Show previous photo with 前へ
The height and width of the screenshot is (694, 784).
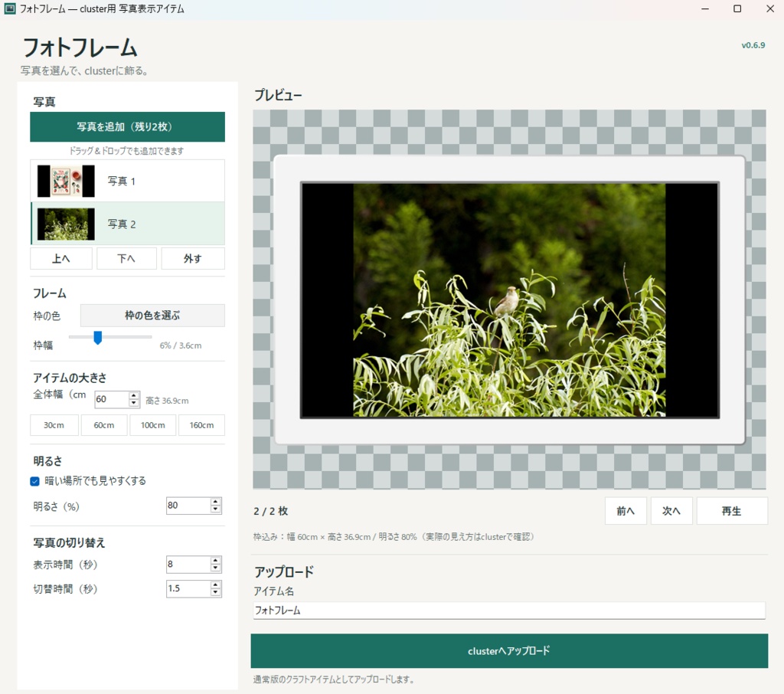pyautogui.click(x=626, y=511)
